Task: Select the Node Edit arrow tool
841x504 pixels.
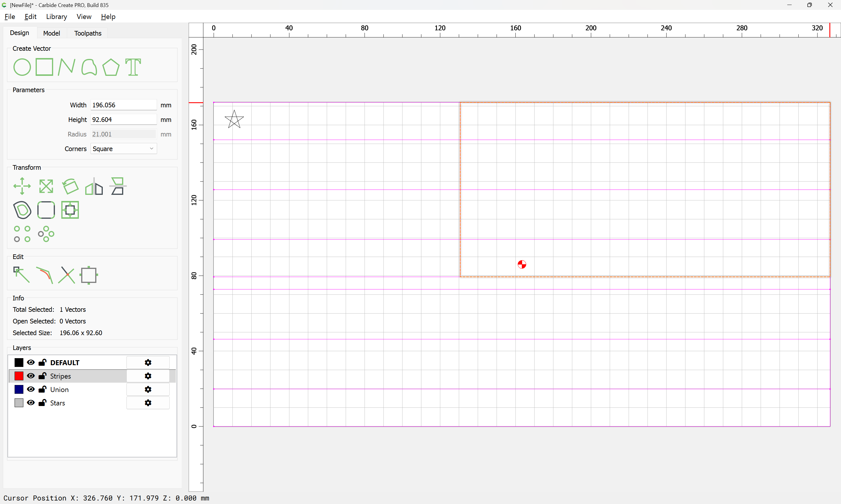Action: [x=21, y=275]
